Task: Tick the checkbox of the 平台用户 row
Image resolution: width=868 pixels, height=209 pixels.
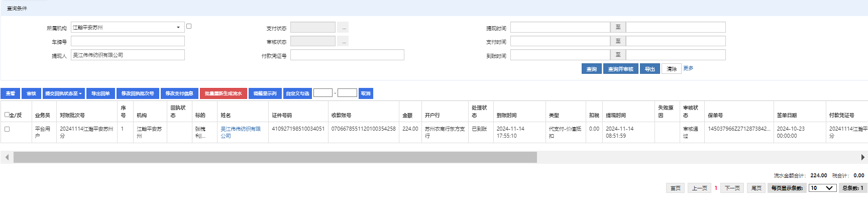Action: pos(7,129)
